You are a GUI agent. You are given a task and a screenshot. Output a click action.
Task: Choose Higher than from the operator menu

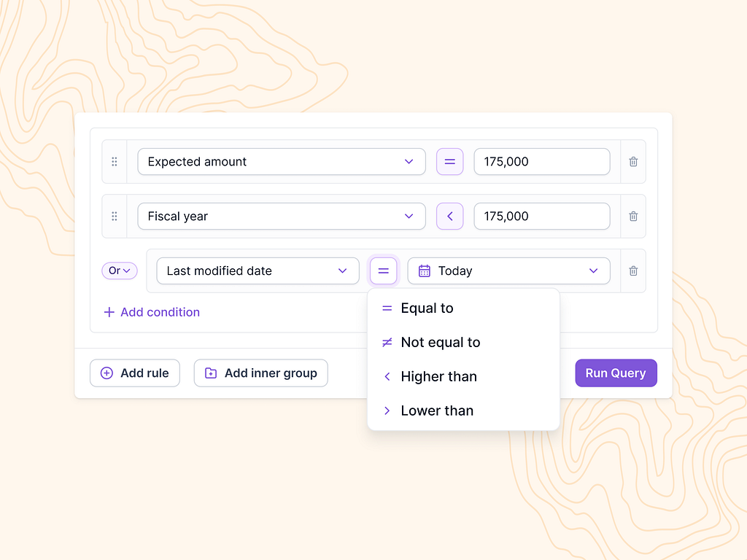(438, 376)
